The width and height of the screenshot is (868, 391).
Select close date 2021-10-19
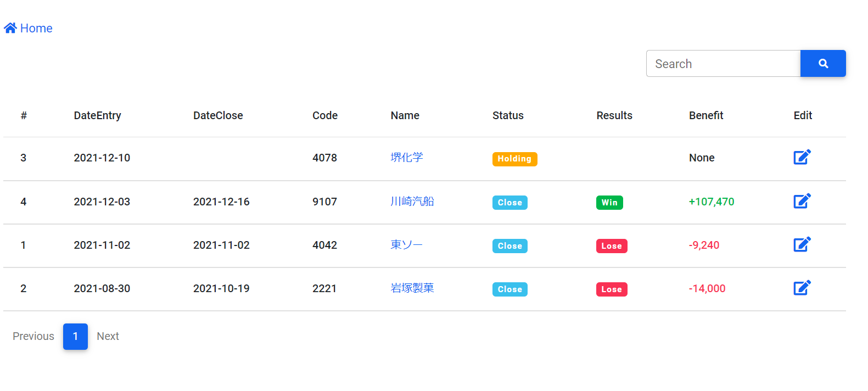tap(221, 288)
